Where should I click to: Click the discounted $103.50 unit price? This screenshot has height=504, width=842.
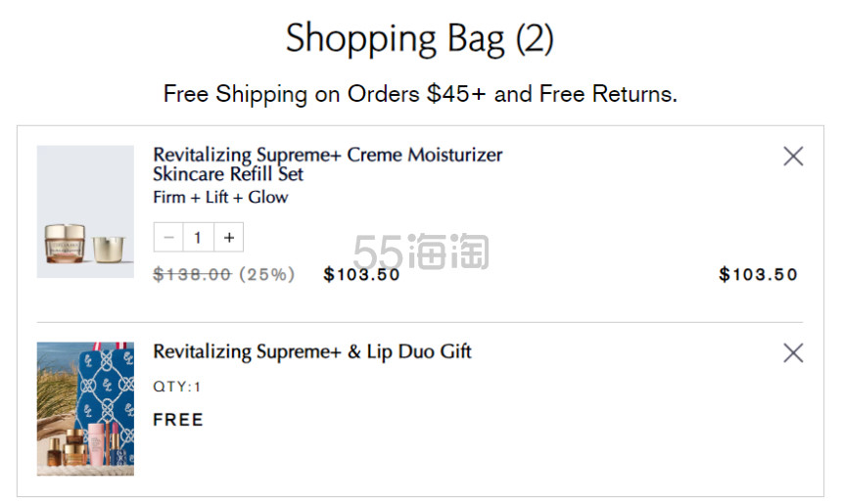click(x=361, y=274)
